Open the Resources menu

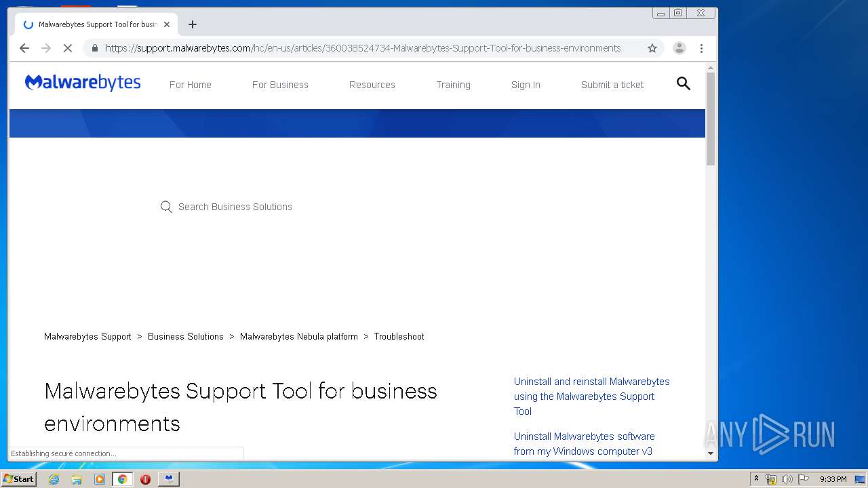coord(372,85)
